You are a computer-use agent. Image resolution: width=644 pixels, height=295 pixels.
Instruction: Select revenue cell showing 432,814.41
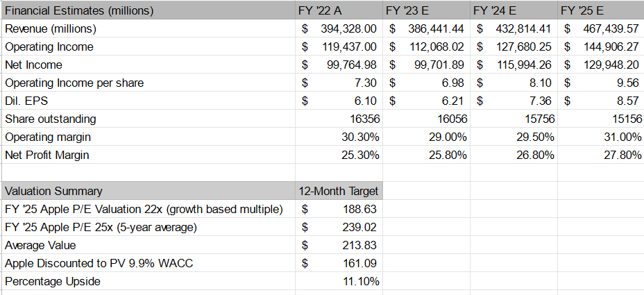click(x=514, y=28)
